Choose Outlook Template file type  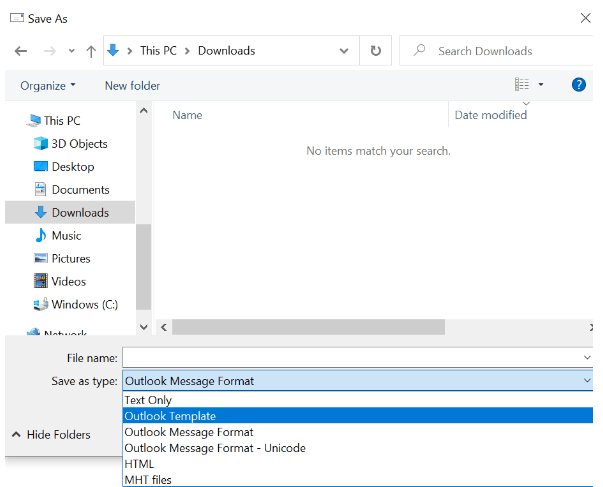pos(358,416)
